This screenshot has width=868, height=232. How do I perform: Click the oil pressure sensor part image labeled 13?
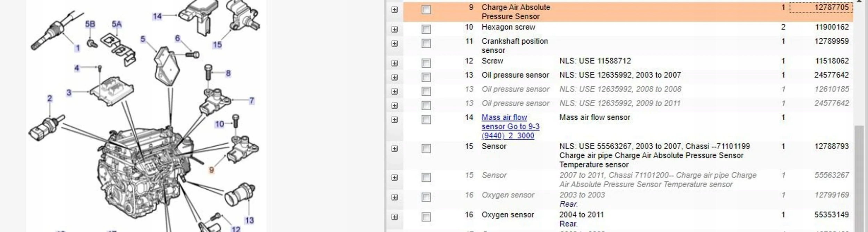tap(240, 195)
